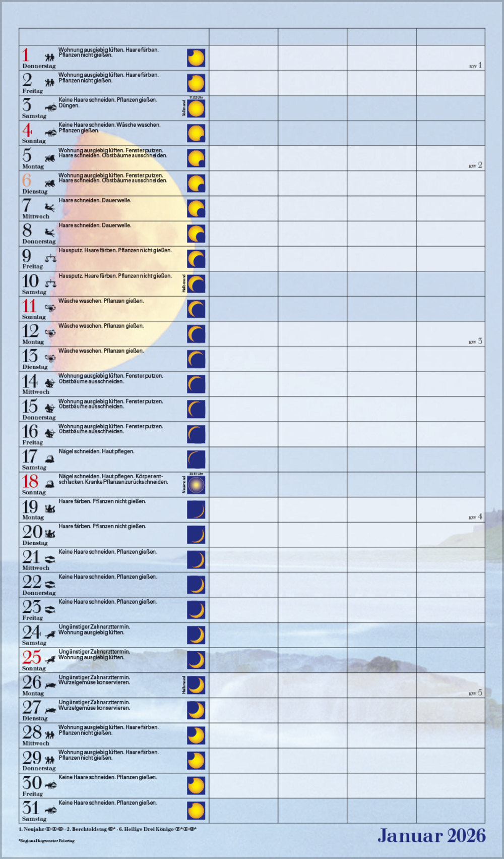This screenshot has height=859, width=504.
Task: Click the new moon icon on January 18
Action: click(196, 485)
